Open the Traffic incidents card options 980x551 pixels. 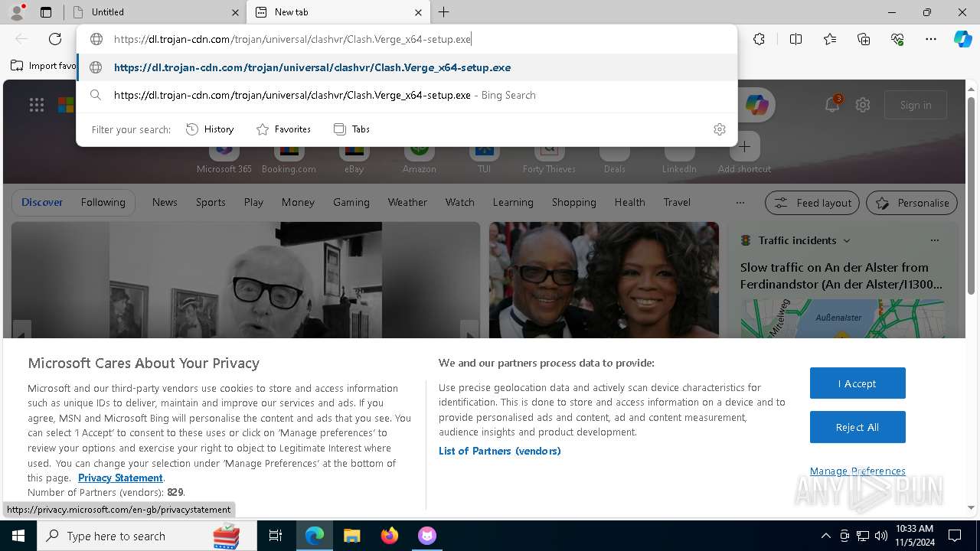934,240
